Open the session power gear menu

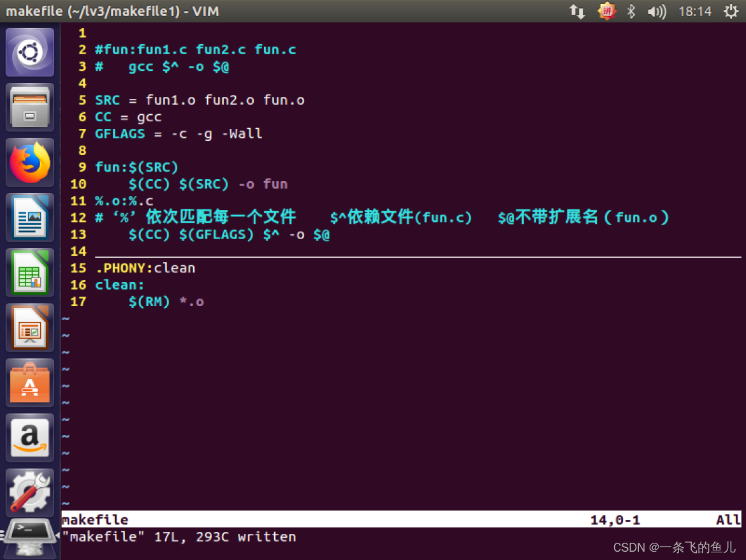click(x=731, y=11)
